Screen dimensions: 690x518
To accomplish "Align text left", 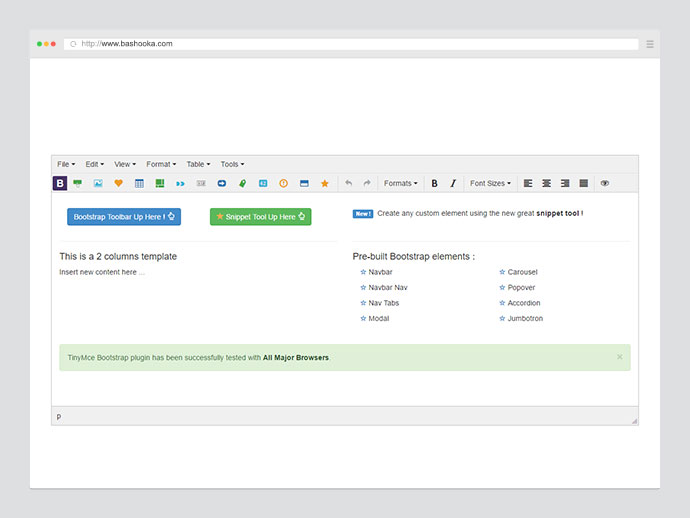I will (x=528, y=183).
